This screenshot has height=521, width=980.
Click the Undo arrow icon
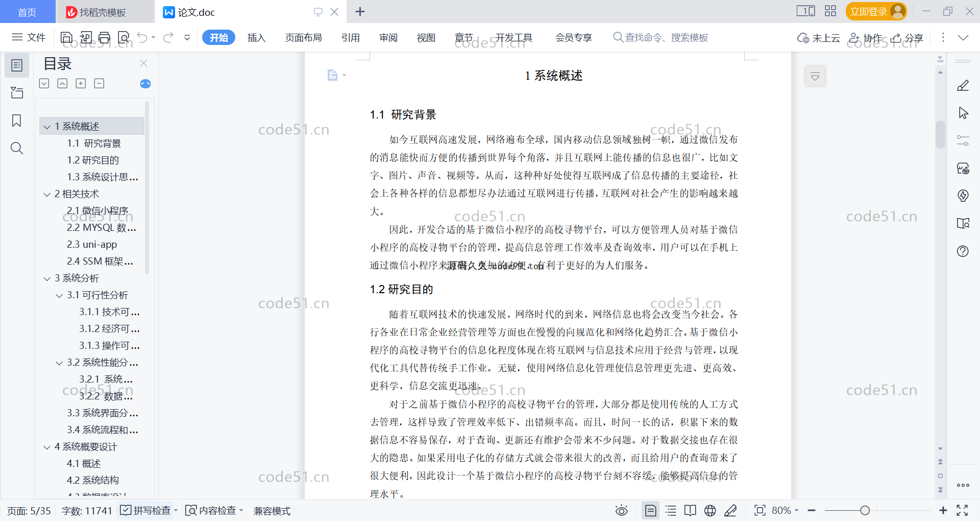(x=142, y=37)
